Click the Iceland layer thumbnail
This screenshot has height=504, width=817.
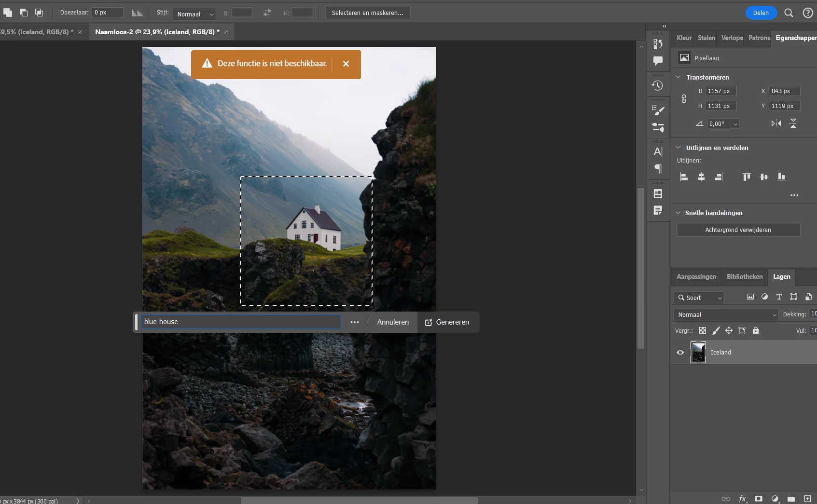(698, 353)
